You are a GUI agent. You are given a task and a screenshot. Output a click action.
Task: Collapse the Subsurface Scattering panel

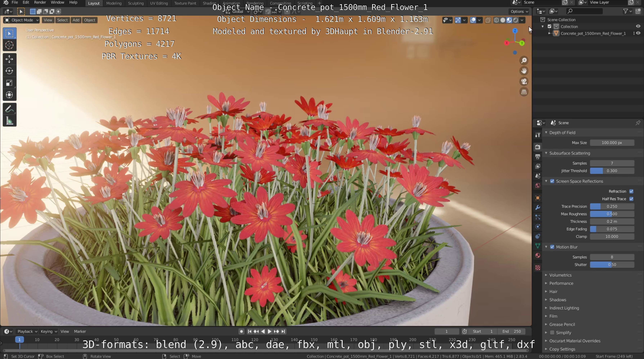(x=569, y=153)
